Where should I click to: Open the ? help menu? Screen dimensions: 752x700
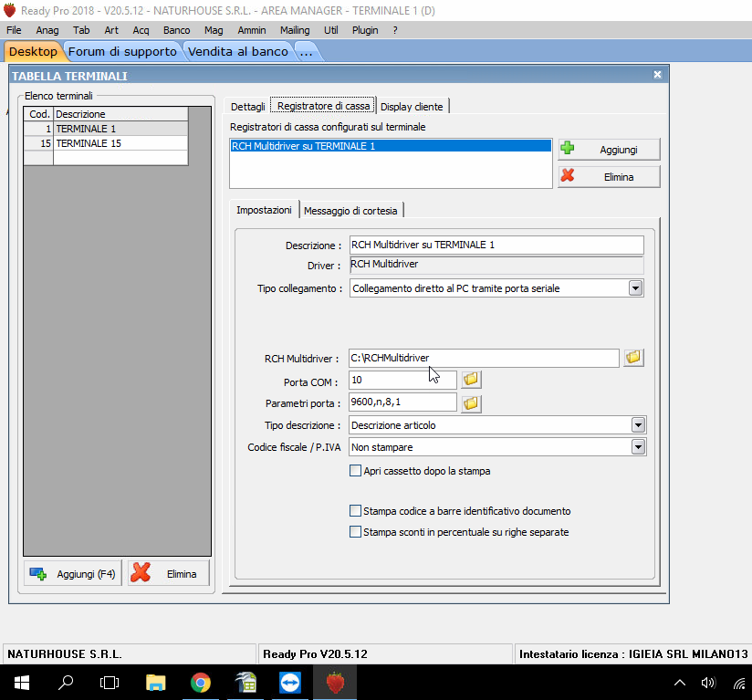coord(395,30)
